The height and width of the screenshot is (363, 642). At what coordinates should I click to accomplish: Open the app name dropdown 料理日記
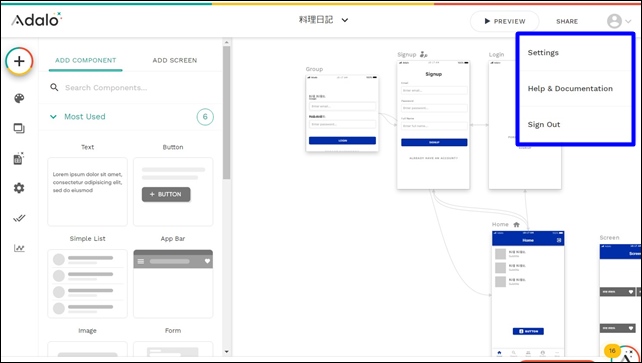(323, 20)
